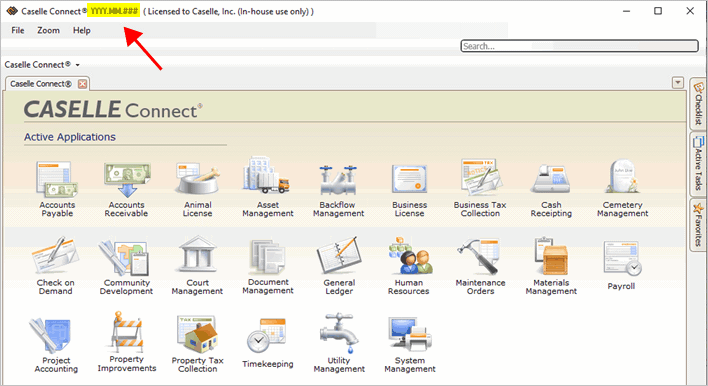The height and width of the screenshot is (386, 708).
Task: Expand the Caselle Connect dropdown
Action: [77, 65]
